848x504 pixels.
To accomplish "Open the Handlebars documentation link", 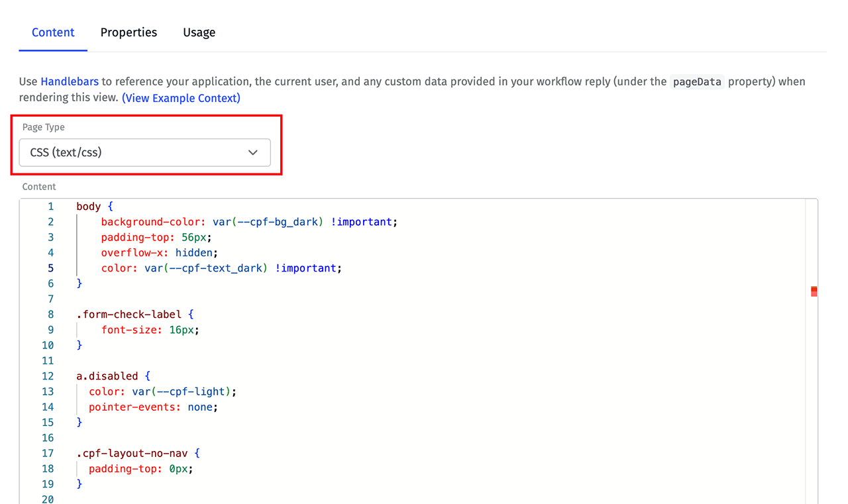I will (69, 81).
